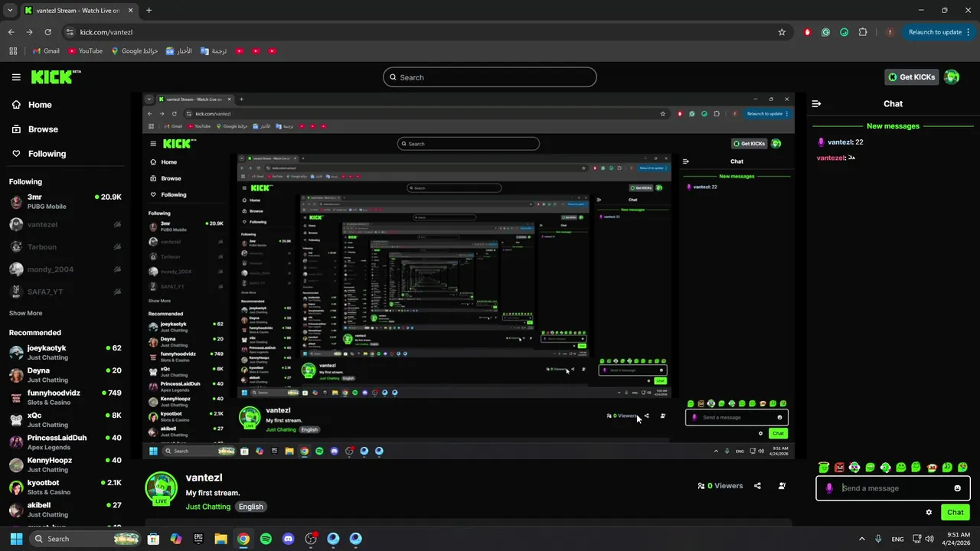
Task: Reload the page in Chrome
Action: click(47, 32)
